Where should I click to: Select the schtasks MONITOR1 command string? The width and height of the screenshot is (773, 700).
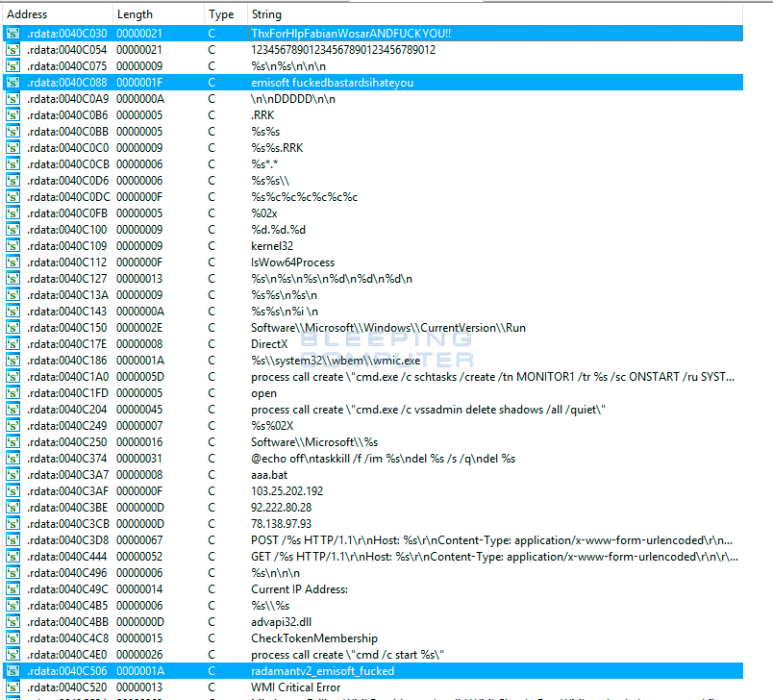coord(493,377)
